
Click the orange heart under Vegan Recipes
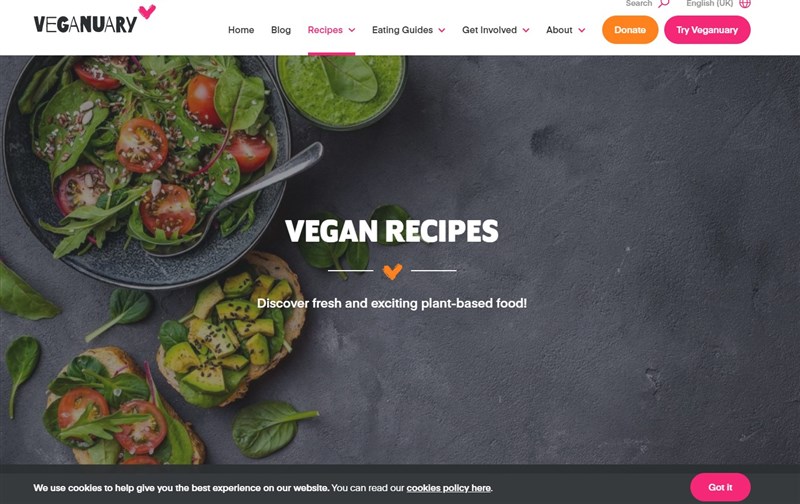[392, 271]
